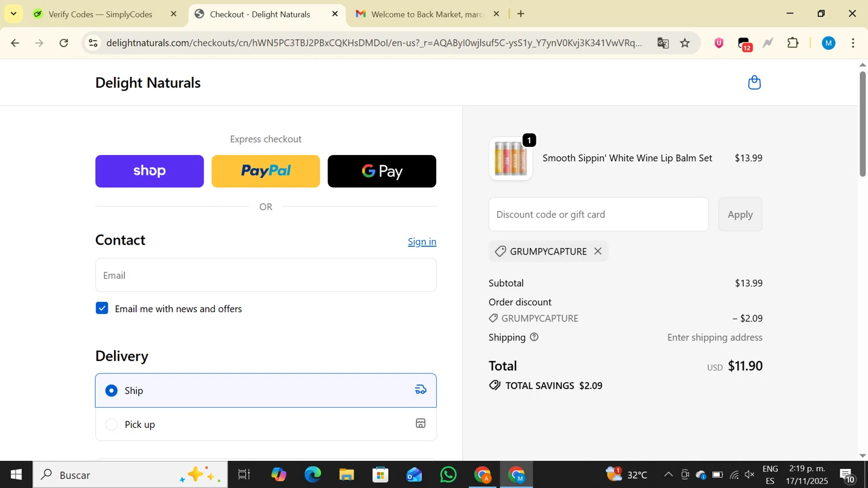Translate this page icon
The image size is (868, 488).
[663, 43]
